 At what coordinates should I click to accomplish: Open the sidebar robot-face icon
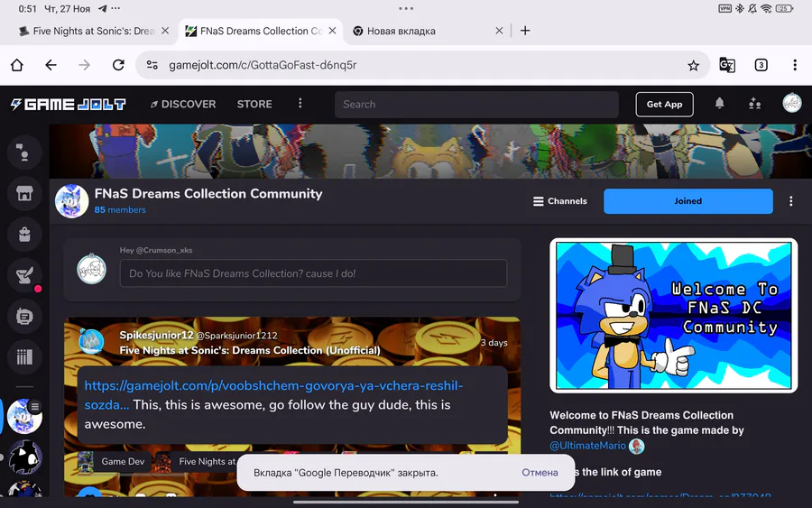coord(24,317)
